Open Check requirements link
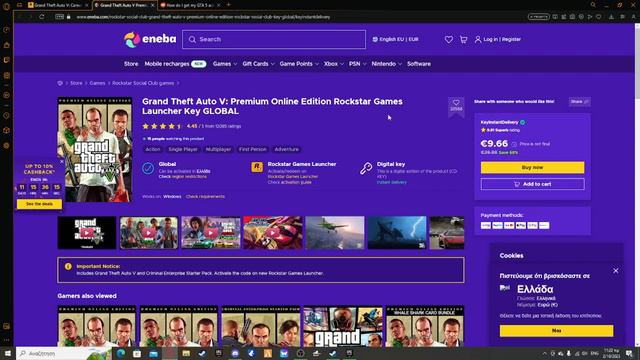The image size is (640, 360). click(205, 197)
